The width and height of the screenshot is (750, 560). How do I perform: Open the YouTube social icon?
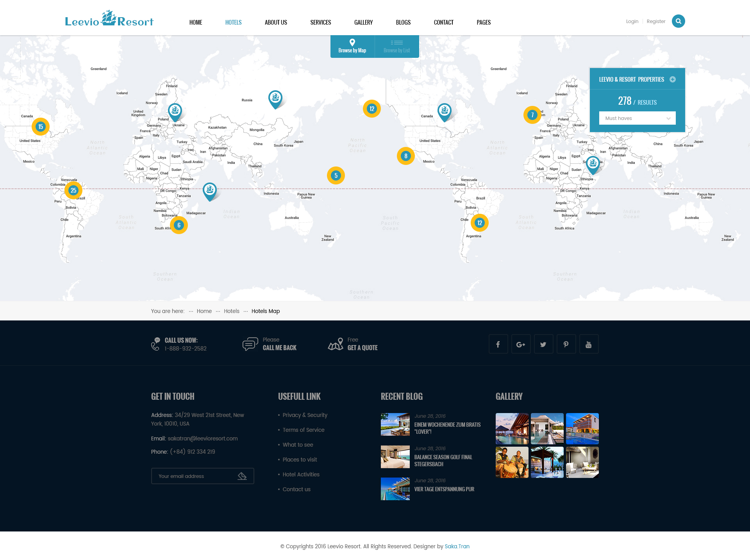pyautogui.click(x=589, y=344)
